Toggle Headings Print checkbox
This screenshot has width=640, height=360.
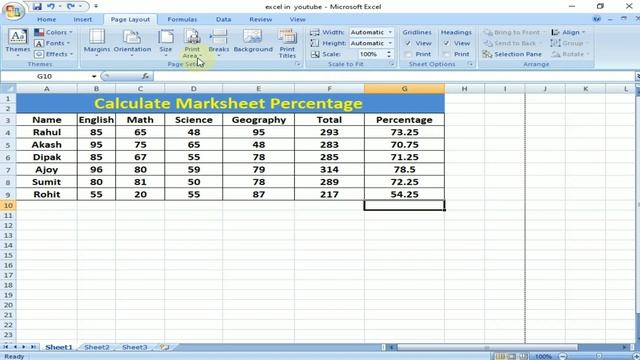(x=447, y=54)
